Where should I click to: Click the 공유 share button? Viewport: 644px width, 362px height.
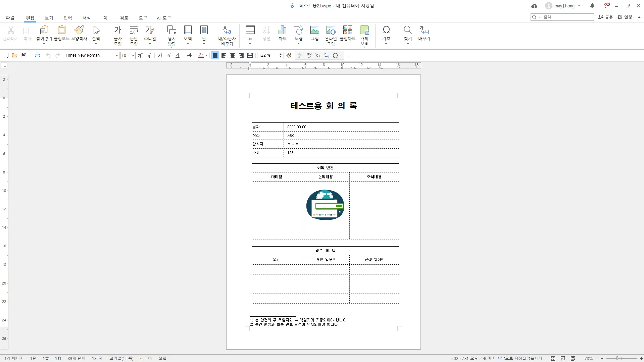click(605, 17)
